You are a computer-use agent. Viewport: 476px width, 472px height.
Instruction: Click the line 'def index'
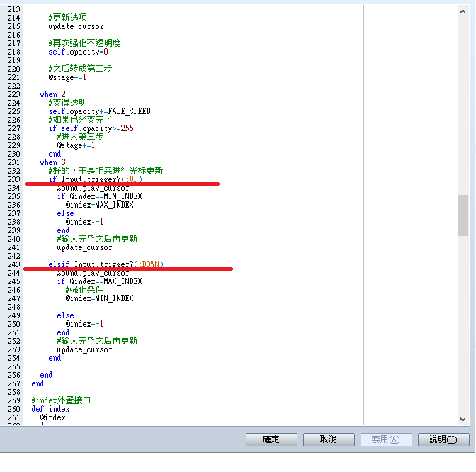click(50, 409)
